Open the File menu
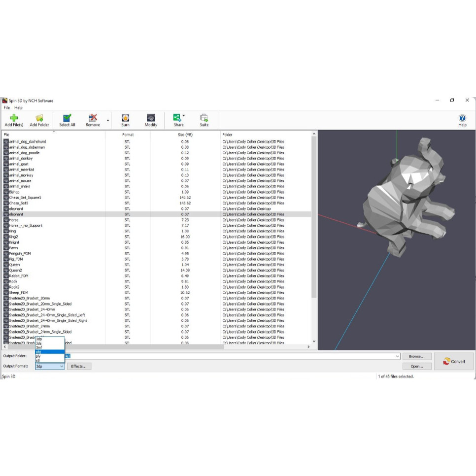476x476 pixels. tap(7, 107)
